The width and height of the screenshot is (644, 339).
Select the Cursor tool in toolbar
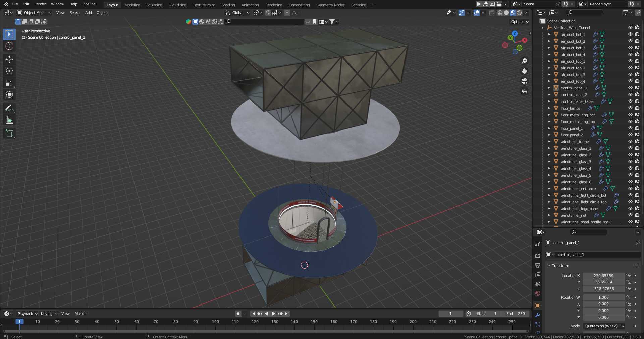tap(9, 46)
